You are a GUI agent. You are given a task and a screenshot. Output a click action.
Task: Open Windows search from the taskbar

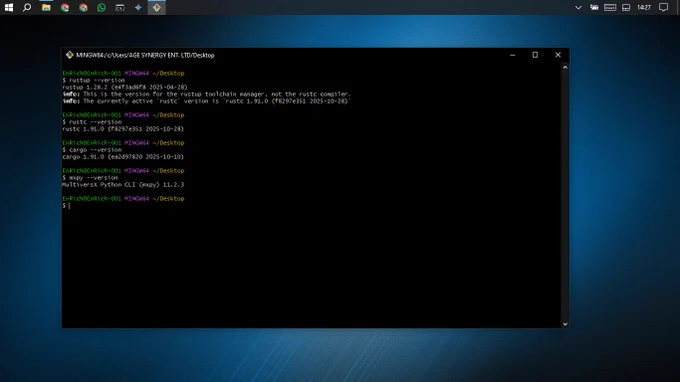coord(27,7)
